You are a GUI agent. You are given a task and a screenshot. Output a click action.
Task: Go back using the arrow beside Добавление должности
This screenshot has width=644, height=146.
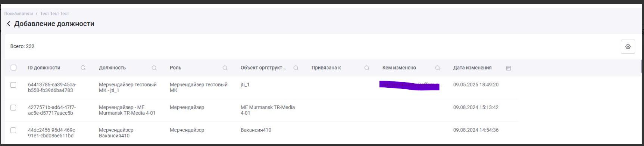coord(9,24)
